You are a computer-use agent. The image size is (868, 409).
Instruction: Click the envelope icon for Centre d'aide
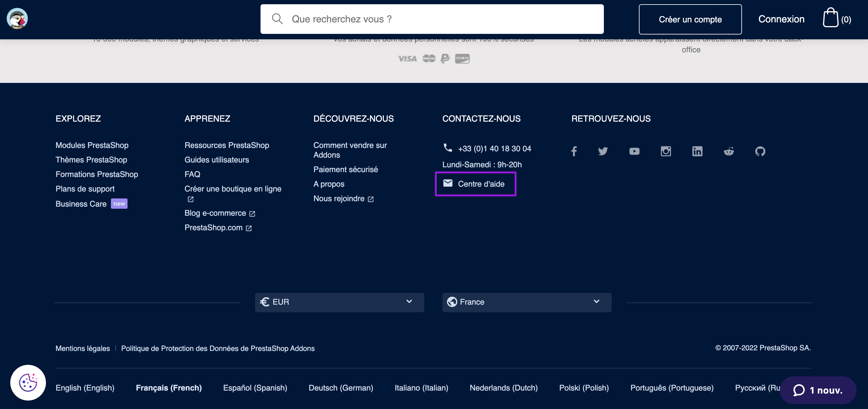pyautogui.click(x=448, y=183)
